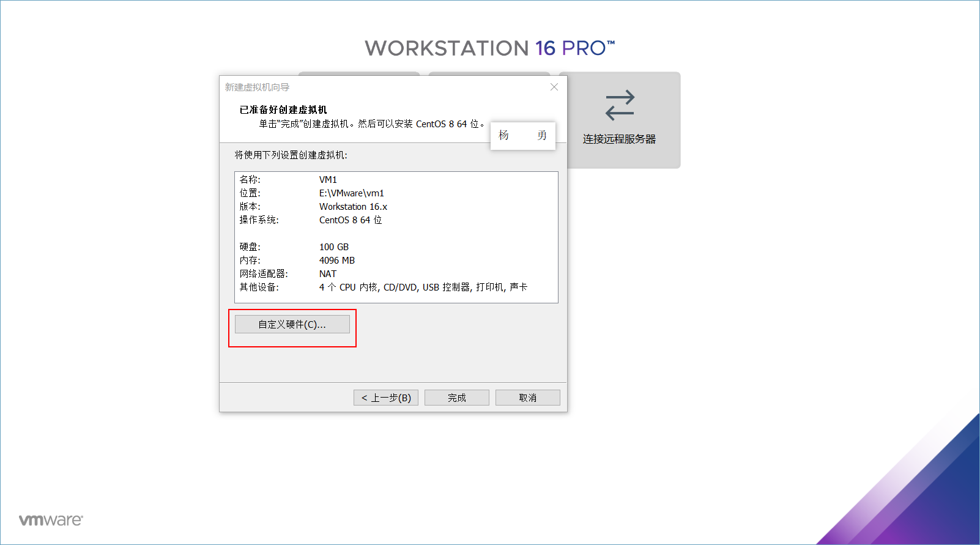Open the 连接远程服务器 tile label
Screen dimensions: 980x545
click(619, 139)
